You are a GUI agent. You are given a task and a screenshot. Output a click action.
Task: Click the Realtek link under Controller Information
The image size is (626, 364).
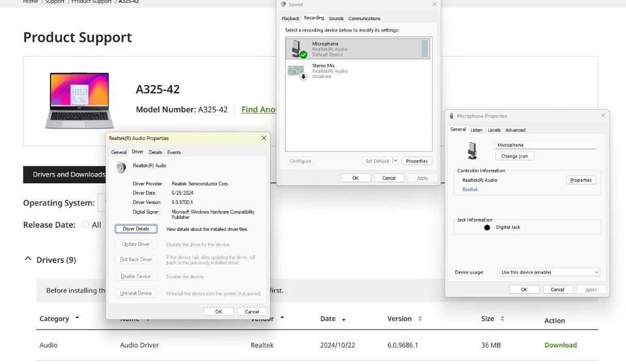[x=470, y=189]
